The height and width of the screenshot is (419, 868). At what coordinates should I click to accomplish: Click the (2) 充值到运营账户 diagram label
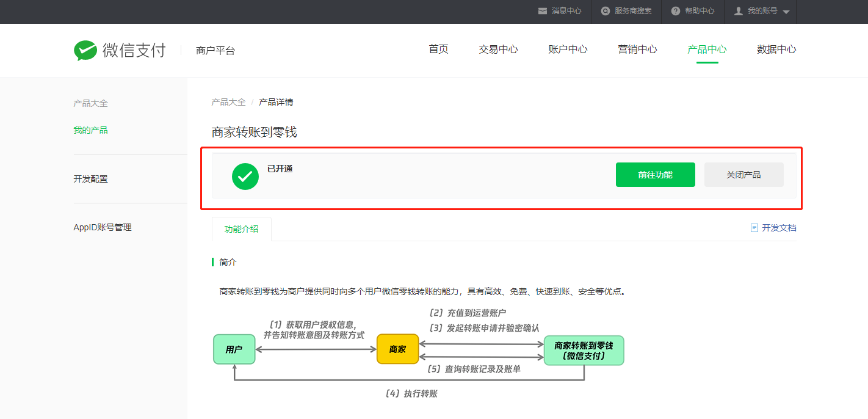[468, 313]
